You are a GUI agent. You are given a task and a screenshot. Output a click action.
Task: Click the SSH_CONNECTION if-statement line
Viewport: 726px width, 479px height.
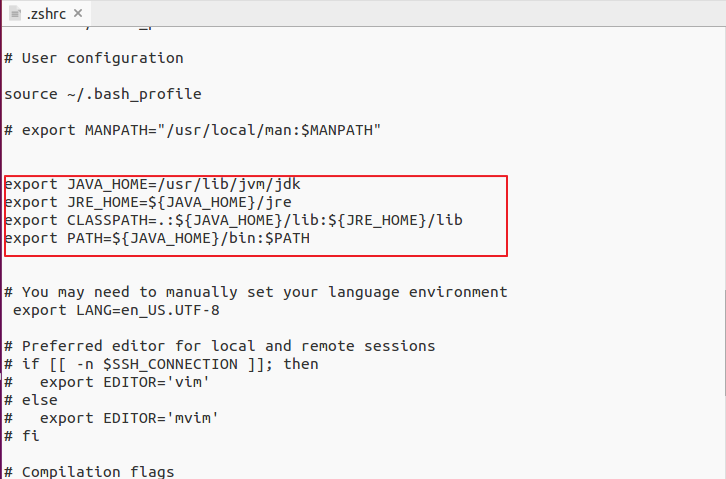point(162,364)
